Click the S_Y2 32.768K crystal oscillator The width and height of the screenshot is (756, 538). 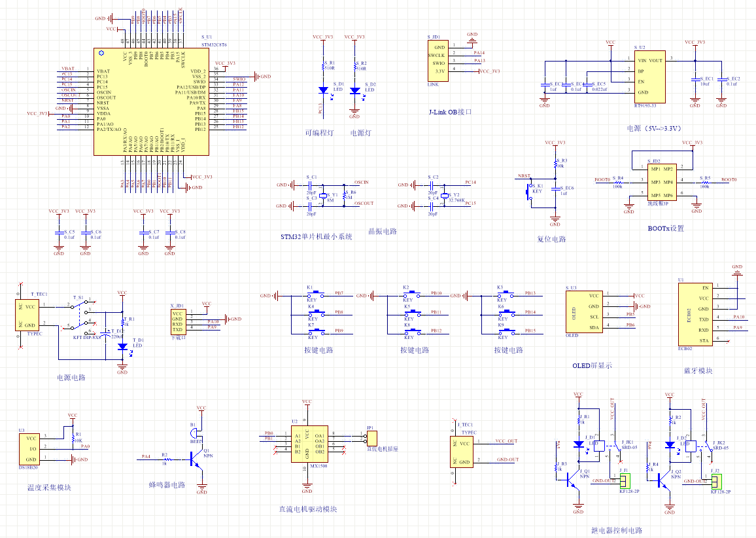click(x=445, y=195)
